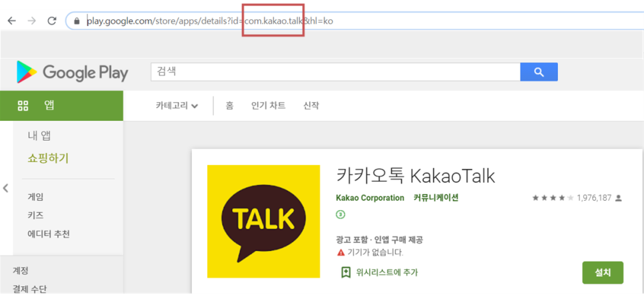Click the apps grid icon beside 앱

coord(23,105)
